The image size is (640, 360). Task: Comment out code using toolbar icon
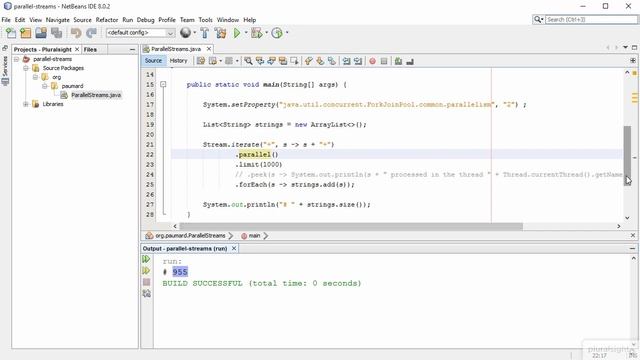pyautogui.click(x=398, y=61)
